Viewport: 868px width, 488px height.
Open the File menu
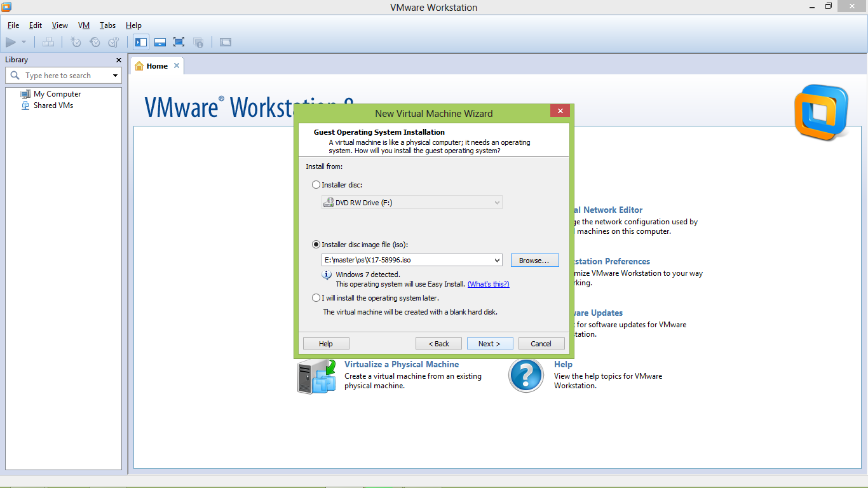point(13,25)
